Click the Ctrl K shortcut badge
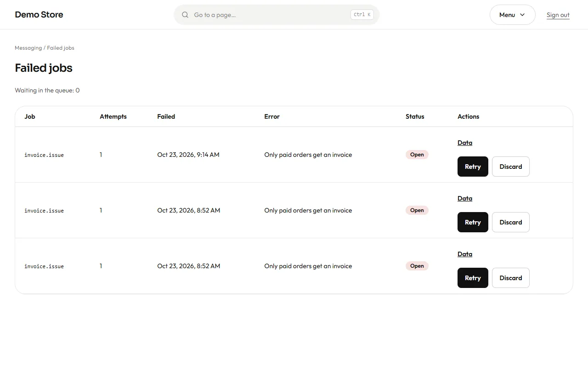 [x=362, y=15]
